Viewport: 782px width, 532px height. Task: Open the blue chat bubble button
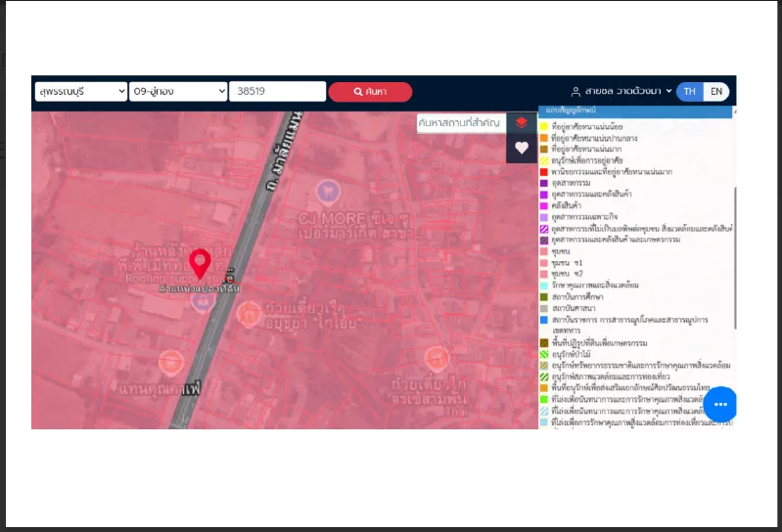click(720, 404)
